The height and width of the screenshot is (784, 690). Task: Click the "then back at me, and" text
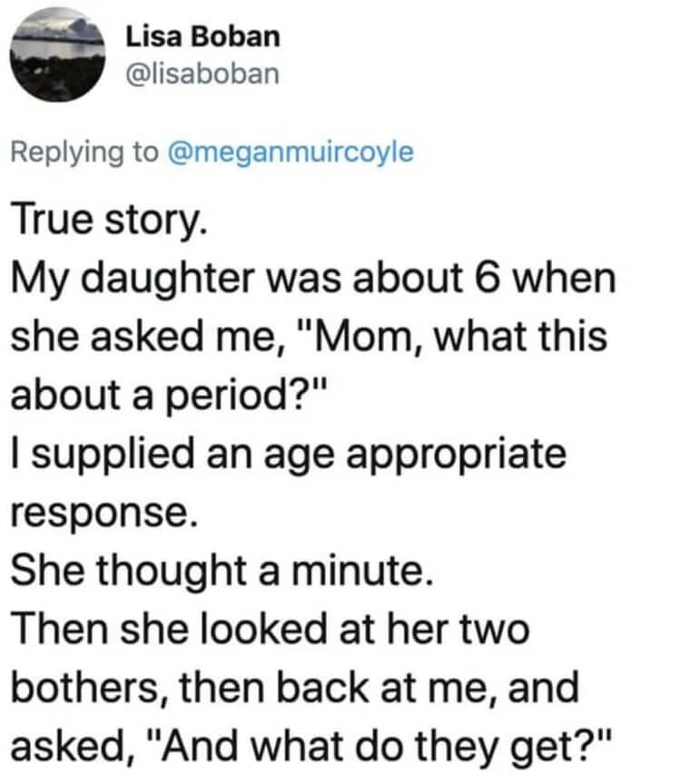point(379,688)
